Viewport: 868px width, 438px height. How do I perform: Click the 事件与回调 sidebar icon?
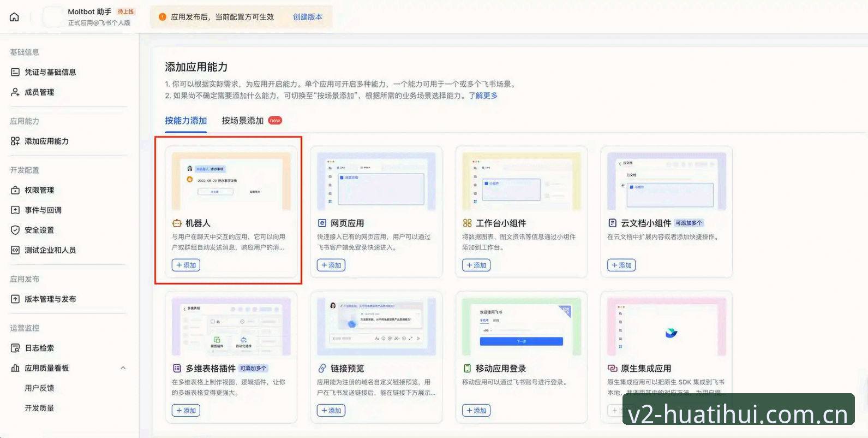coord(15,210)
